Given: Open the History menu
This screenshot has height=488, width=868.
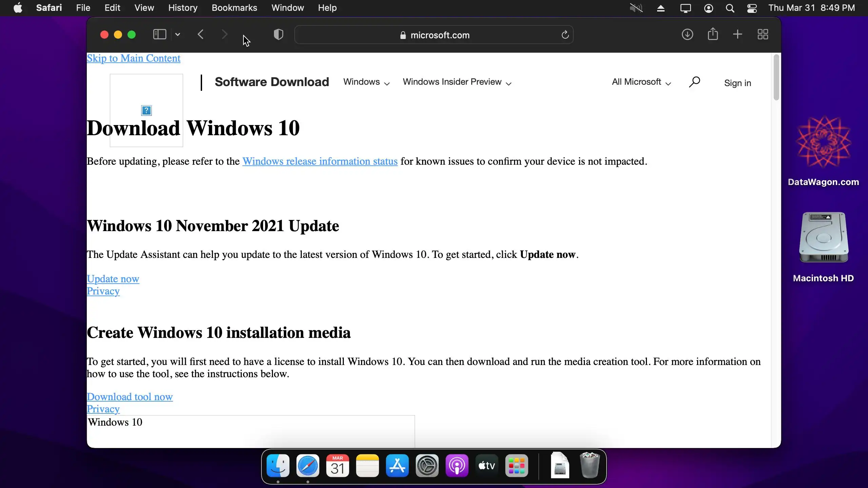Looking at the screenshot, I should coord(183,8).
